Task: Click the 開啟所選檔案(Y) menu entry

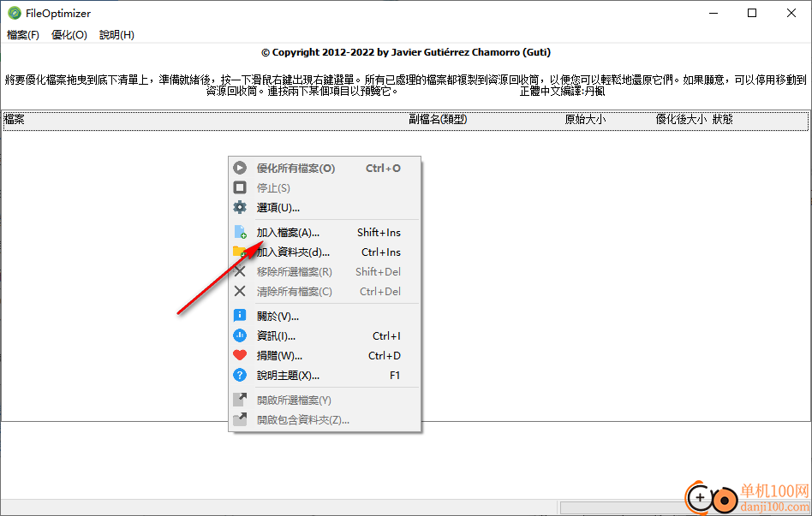Action: coord(325,400)
